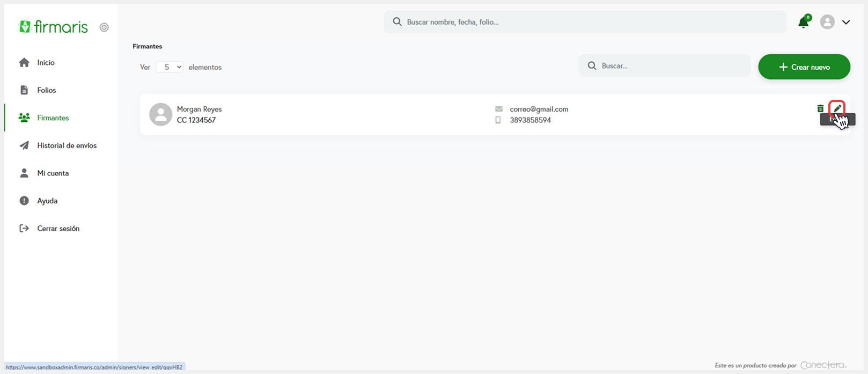
Task: Open Folios section
Action: pos(46,90)
